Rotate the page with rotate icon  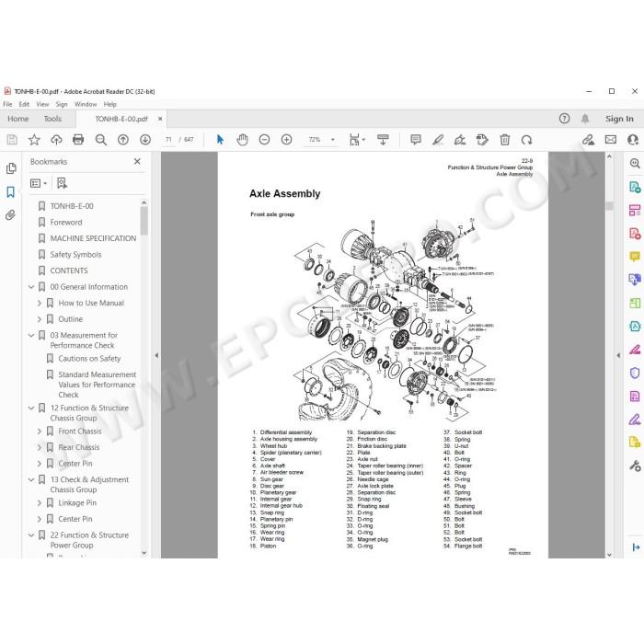click(x=526, y=140)
